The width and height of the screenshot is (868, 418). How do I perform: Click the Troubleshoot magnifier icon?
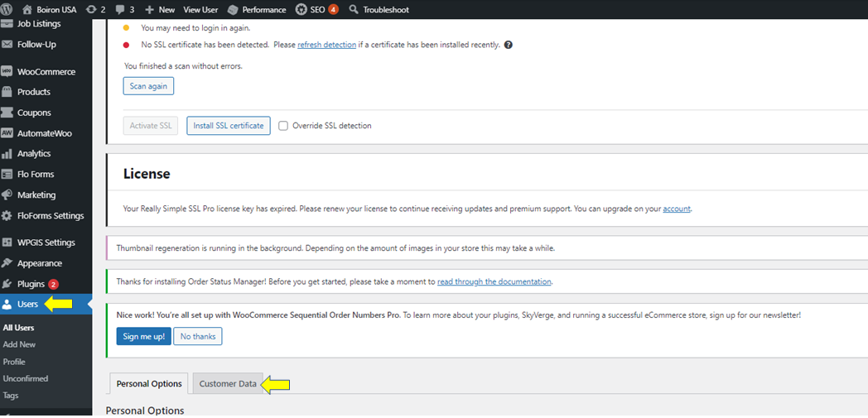click(x=354, y=9)
